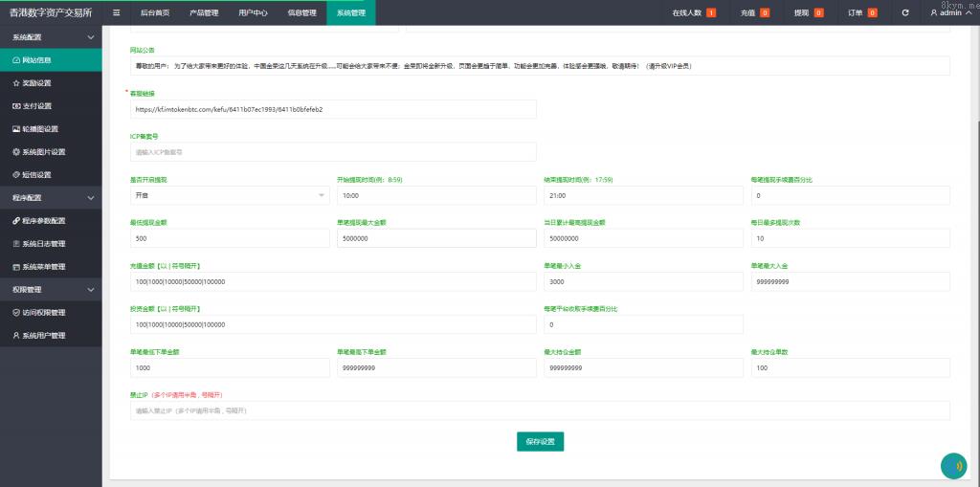The image size is (980, 487).
Task: Switch to the 产品管理 tab
Action: point(203,12)
